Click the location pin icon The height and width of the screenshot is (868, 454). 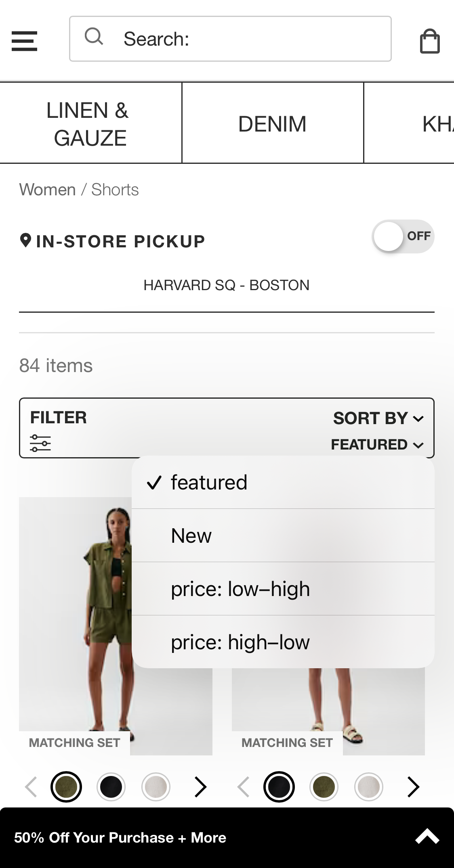point(25,241)
